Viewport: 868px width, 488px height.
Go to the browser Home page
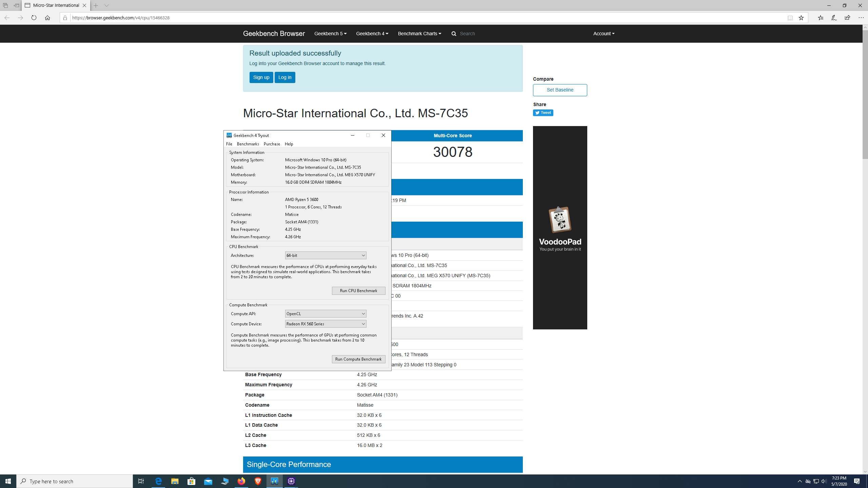click(x=47, y=18)
